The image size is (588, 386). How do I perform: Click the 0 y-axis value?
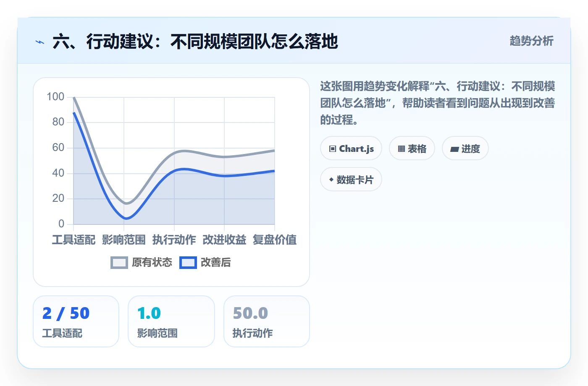(61, 224)
